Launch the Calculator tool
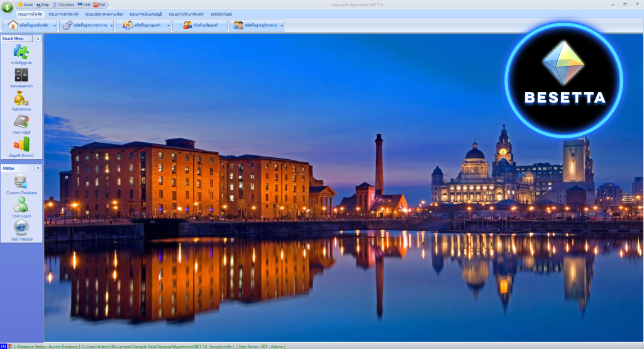This screenshot has height=349, width=644. [64, 4]
